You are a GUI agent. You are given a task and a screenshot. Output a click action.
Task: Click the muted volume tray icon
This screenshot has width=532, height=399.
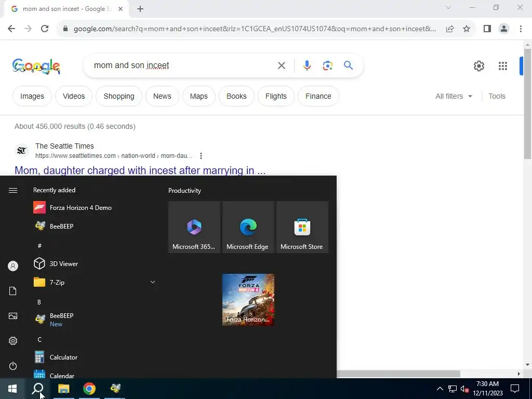pos(464,389)
